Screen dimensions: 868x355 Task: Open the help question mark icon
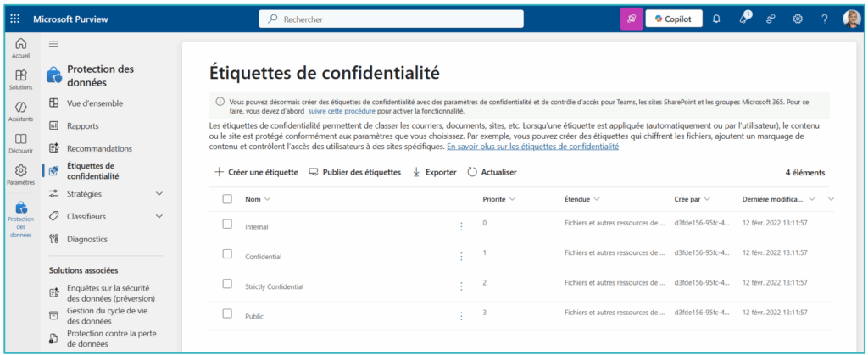click(825, 19)
